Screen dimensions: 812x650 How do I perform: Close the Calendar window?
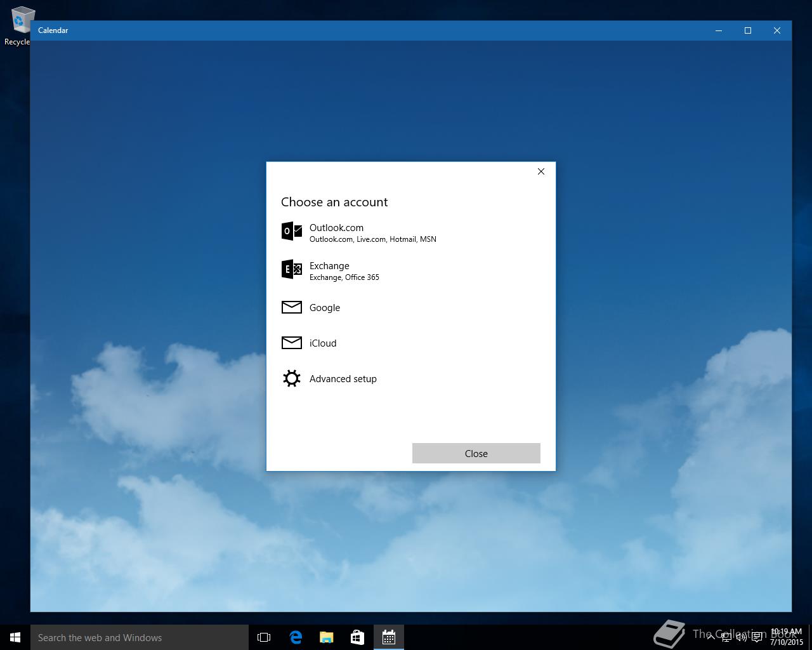777,30
